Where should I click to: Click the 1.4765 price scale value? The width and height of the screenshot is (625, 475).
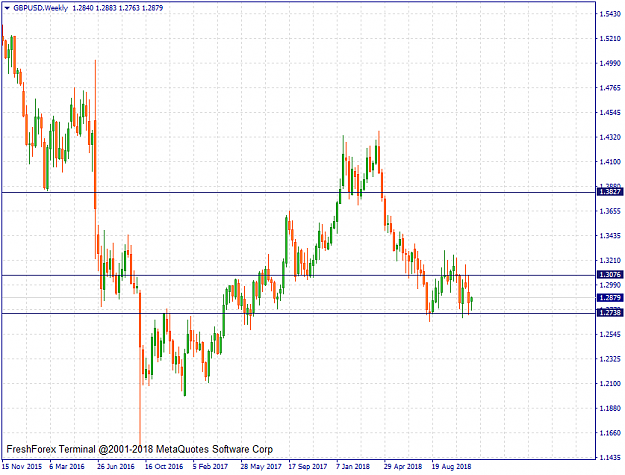(610, 88)
